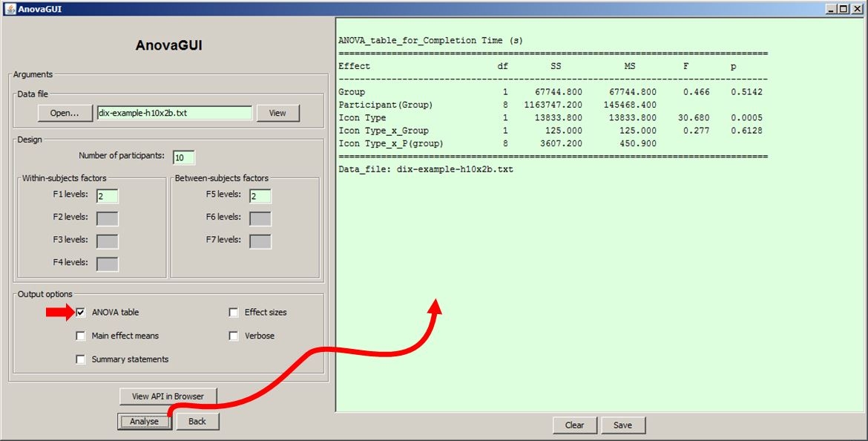868x441 pixels.
Task: Click the F5 levels input box
Action: (x=260, y=196)
